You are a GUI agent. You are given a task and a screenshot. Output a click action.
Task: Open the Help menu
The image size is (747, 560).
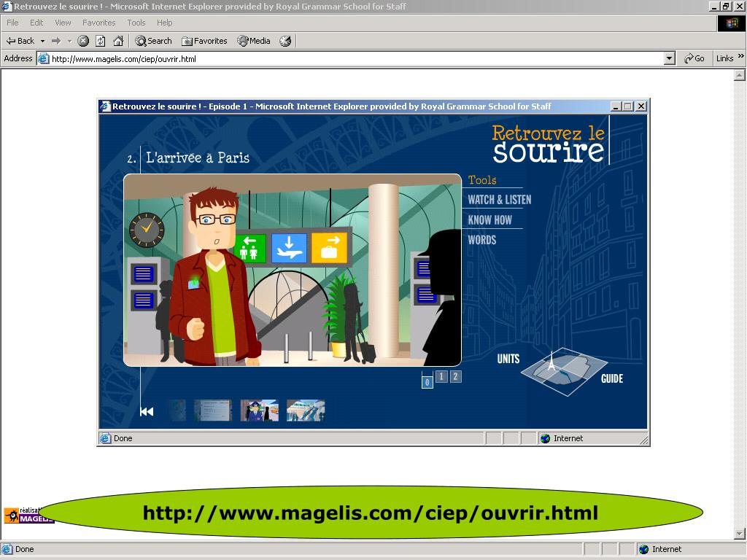(x=164, y=23)
